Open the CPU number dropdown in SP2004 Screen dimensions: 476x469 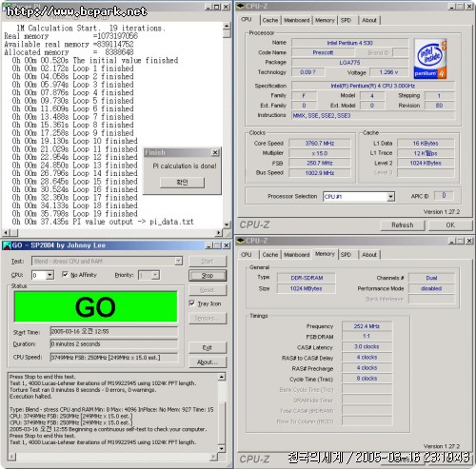[50, 275]
